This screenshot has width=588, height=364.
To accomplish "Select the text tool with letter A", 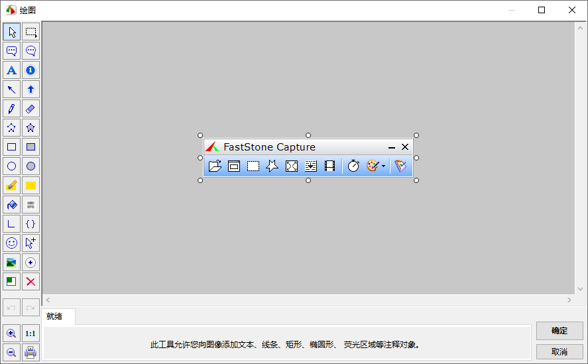I will pos(12,70).
